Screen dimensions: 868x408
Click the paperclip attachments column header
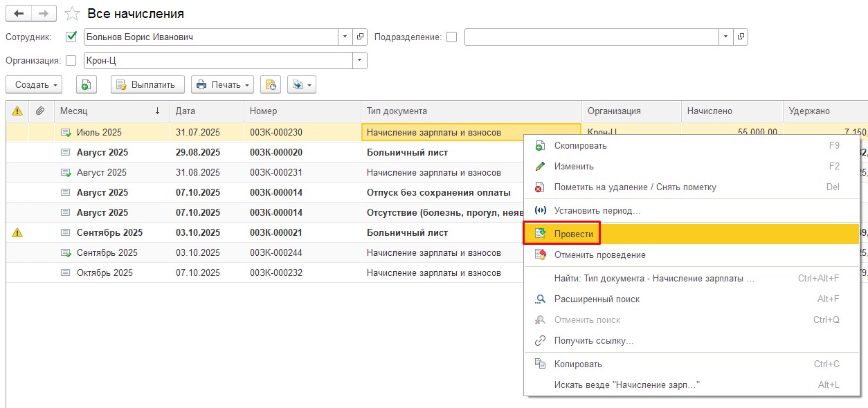coord(41,111)
